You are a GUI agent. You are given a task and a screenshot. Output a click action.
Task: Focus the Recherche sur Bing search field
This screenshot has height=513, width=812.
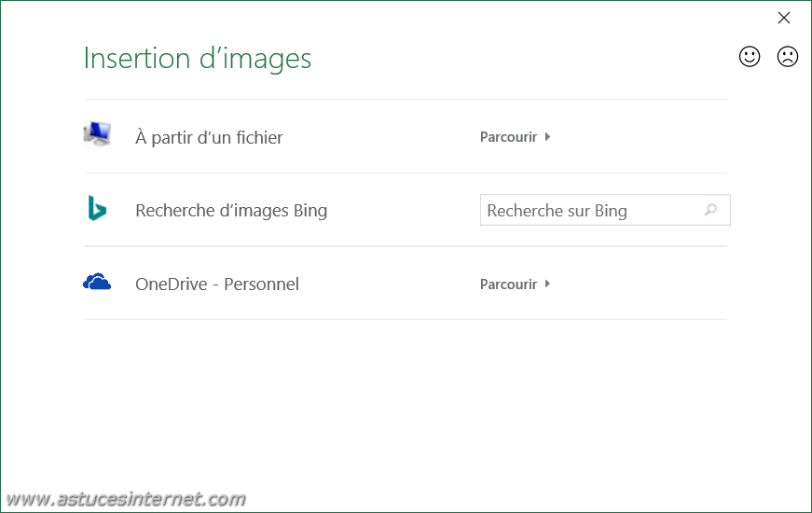click(605, 210)
